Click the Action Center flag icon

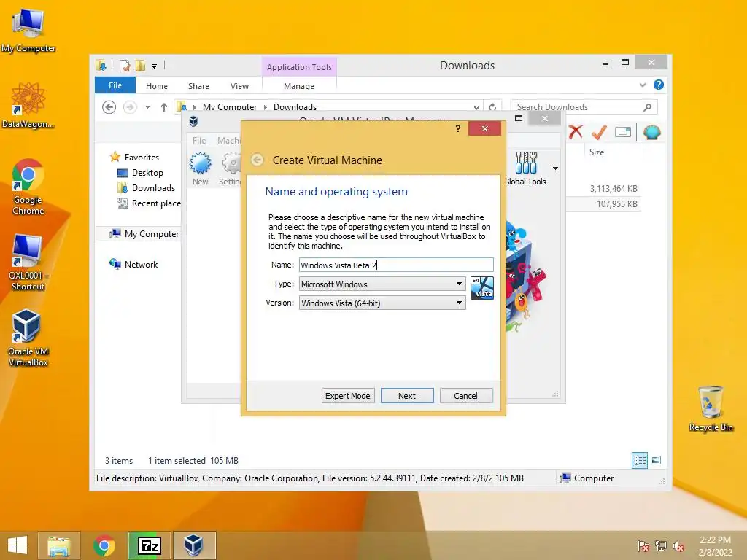(x=643, y=546)
